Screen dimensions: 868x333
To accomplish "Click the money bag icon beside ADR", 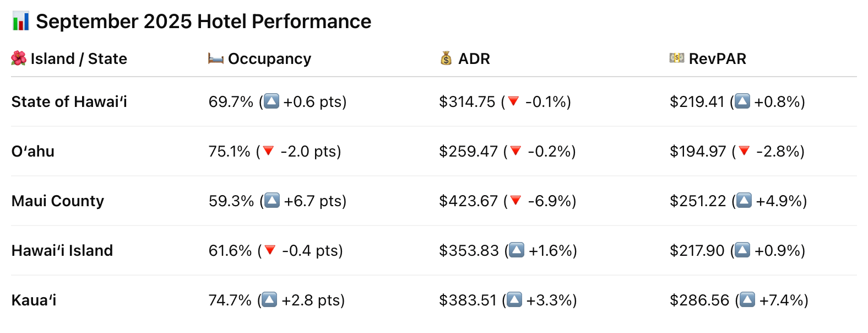I will click(446, 58).
